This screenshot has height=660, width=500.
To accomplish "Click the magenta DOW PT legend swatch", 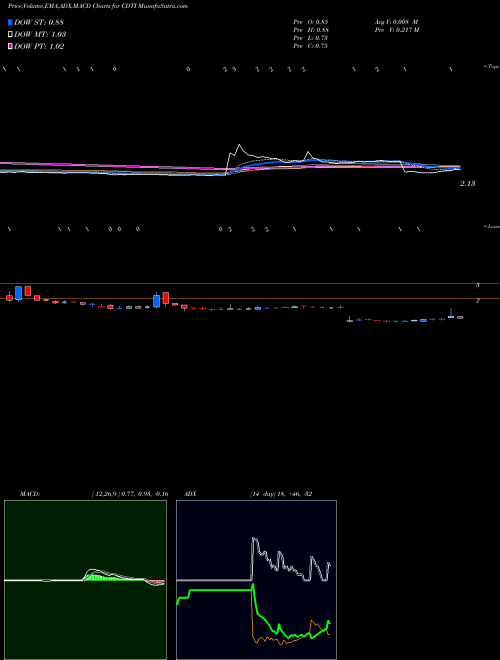I will (x=11, y=47).
